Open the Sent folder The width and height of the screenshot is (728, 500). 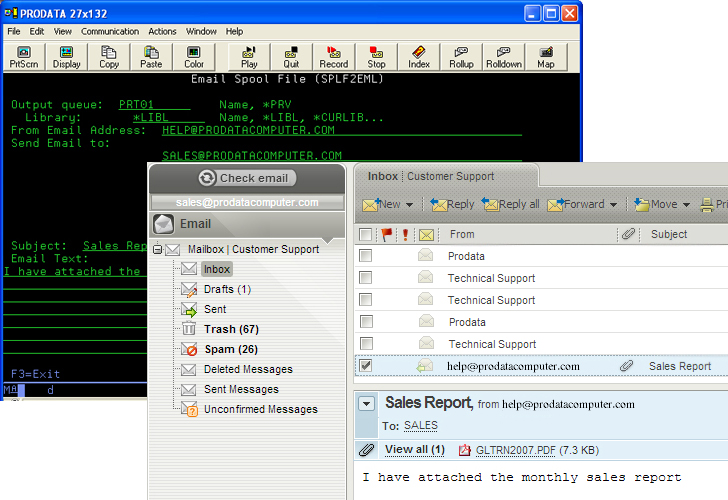coord(215,309)
